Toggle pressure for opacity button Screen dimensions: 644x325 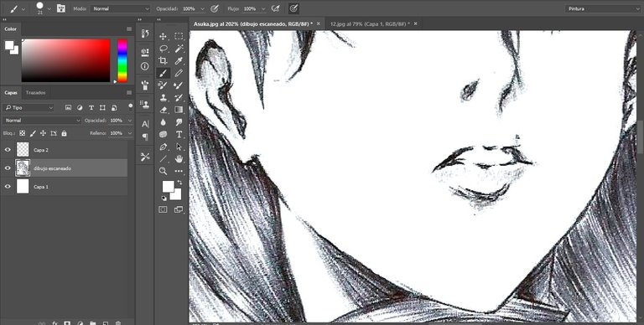point(215,8)
